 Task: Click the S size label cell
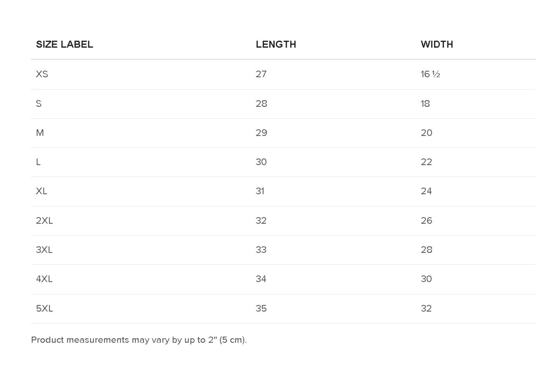click(39, 104)
